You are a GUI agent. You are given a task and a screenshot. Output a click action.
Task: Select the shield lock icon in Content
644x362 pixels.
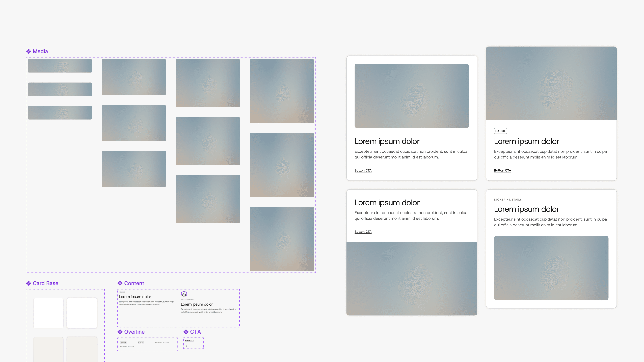[x=184, y=294]
